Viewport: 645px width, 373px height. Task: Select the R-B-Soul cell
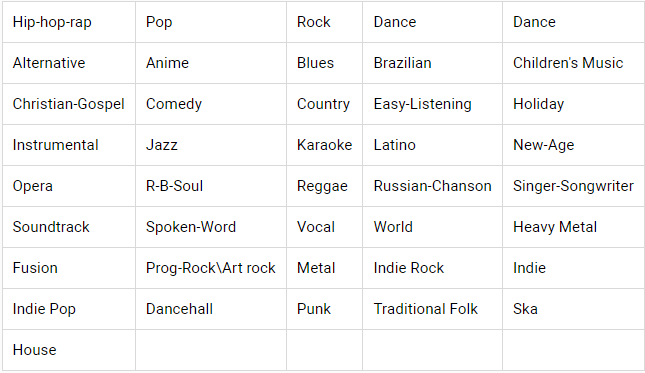[x=211, y=186]
